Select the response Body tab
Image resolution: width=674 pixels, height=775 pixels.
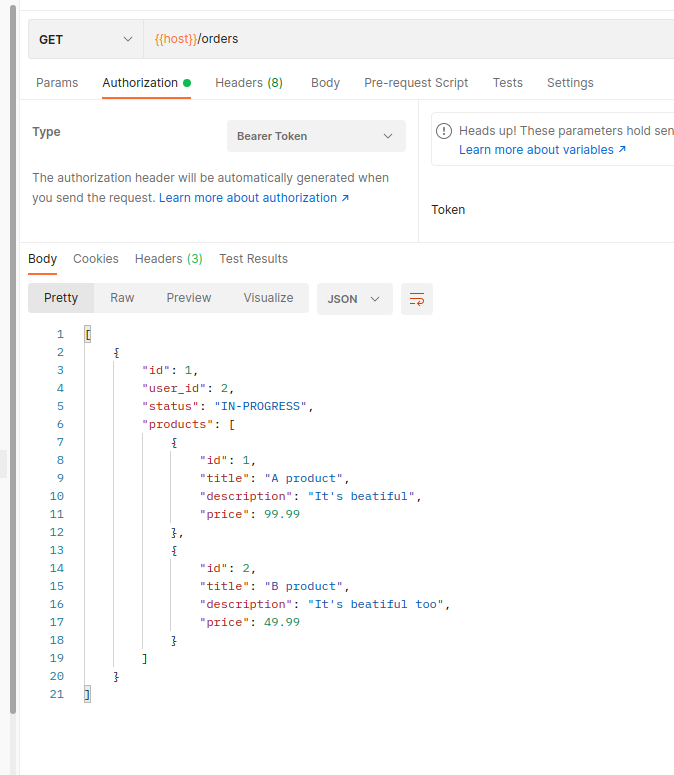click(42, 259)
